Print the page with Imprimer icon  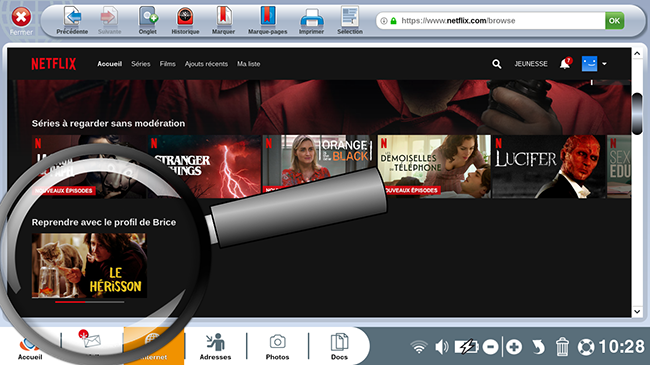tap(311, 18)
